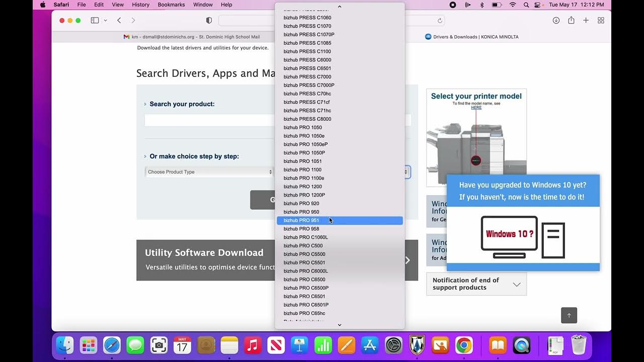Reload the page with refresh icon
Image resolution: width=644 pixels, height=362 pixels.
click(x=440, y=21)
